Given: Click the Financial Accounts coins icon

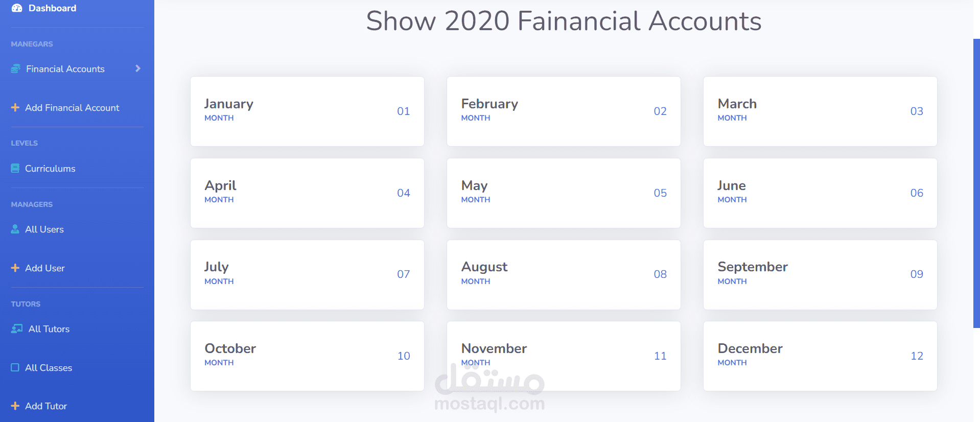Looking at the screenshot, I should click(x=16, y=68).
